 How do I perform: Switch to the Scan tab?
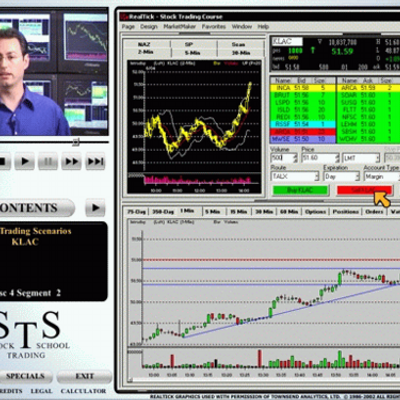[238, 44]
